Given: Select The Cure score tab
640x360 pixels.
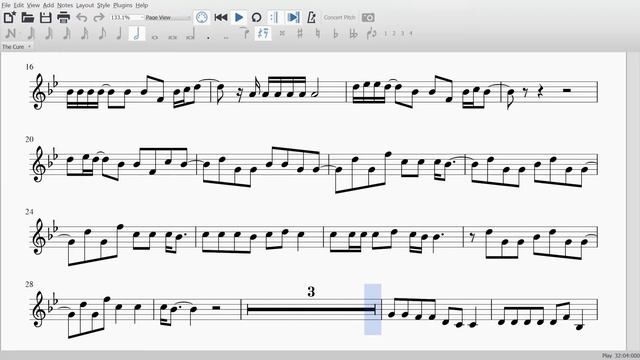Looking at the screenshot, I should pos(13,47).
